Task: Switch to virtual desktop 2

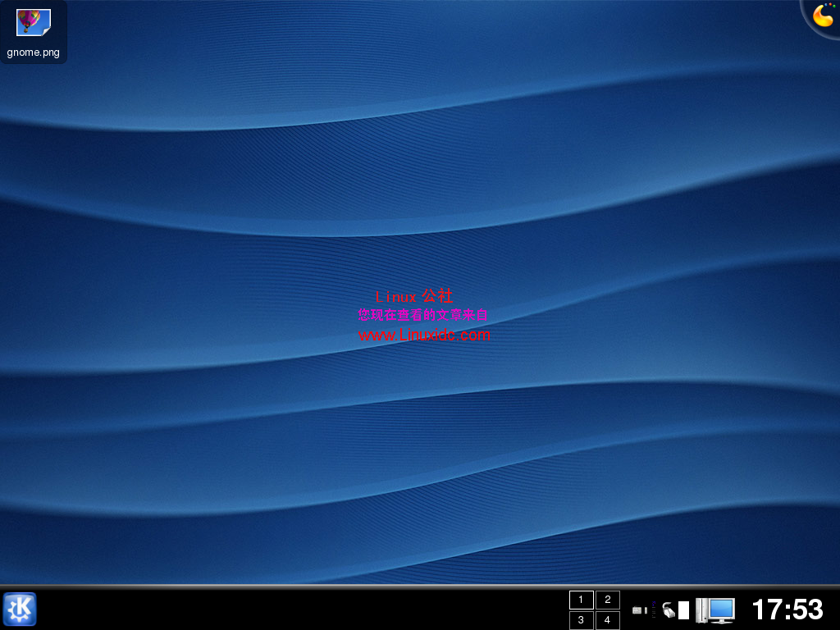Action: [x=607, y=600]
